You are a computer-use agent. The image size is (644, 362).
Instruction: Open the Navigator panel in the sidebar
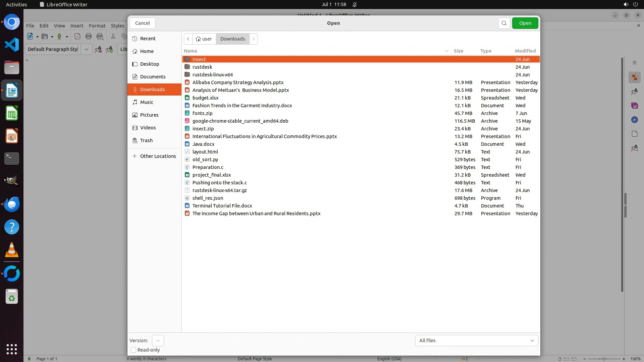(634, 120)
